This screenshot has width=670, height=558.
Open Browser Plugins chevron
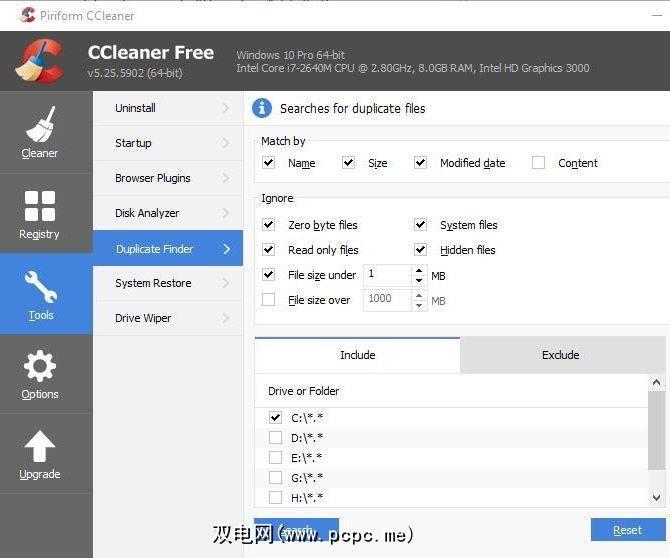point(226,178)
